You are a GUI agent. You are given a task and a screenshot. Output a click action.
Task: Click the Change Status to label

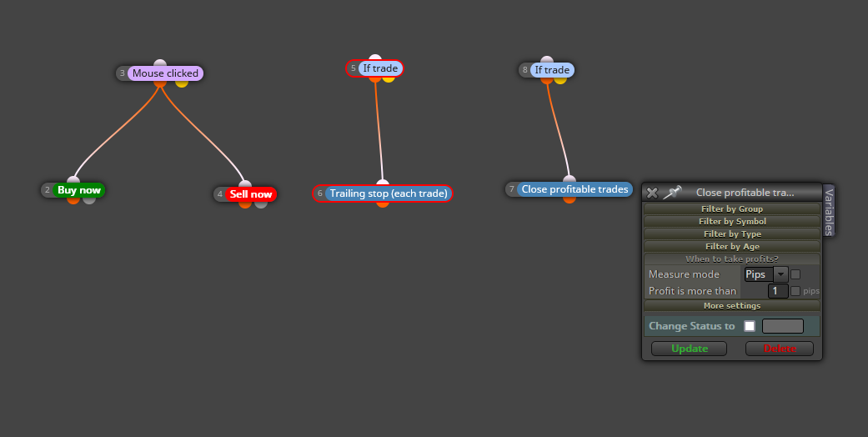[691, 326]
